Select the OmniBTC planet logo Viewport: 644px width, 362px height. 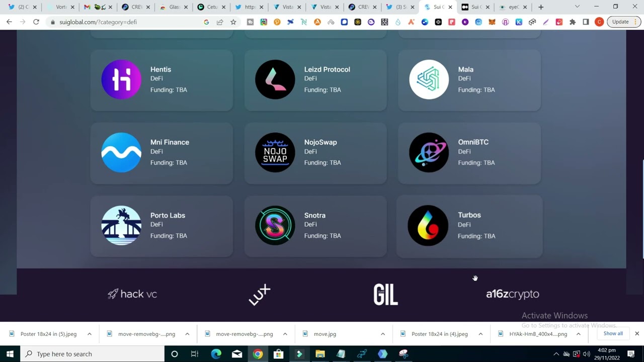(x=429, y=152)
